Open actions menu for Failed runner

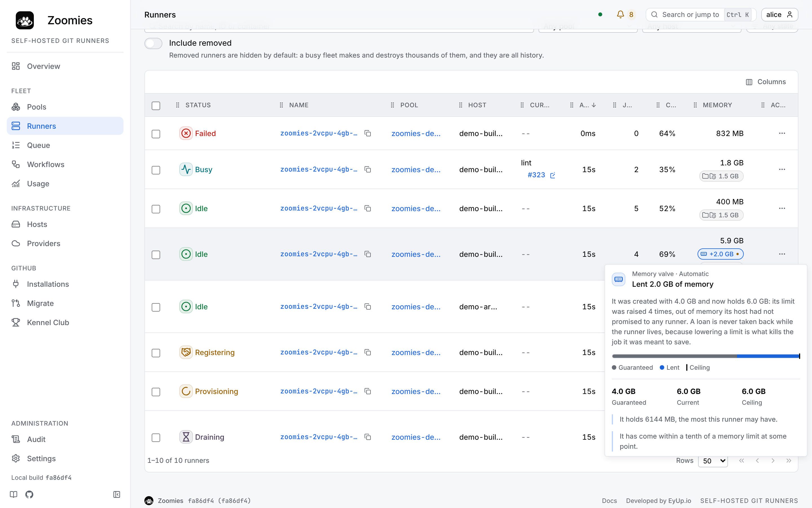[782, 133]
